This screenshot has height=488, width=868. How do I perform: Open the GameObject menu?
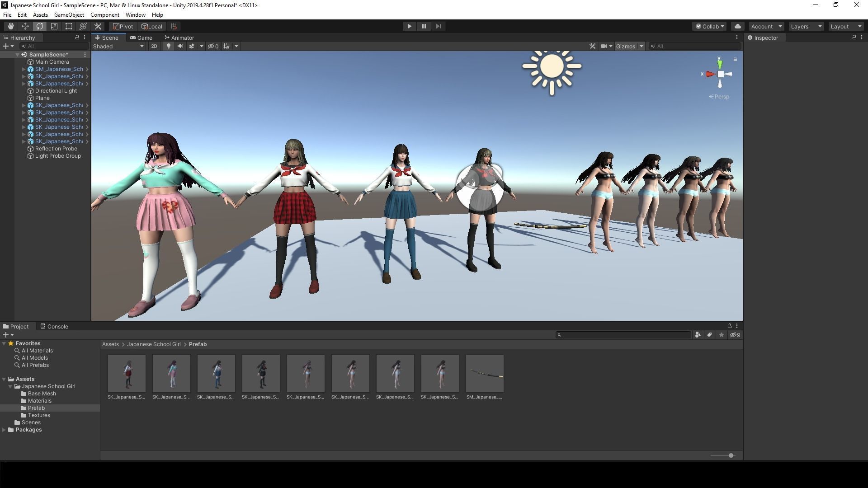69,15
